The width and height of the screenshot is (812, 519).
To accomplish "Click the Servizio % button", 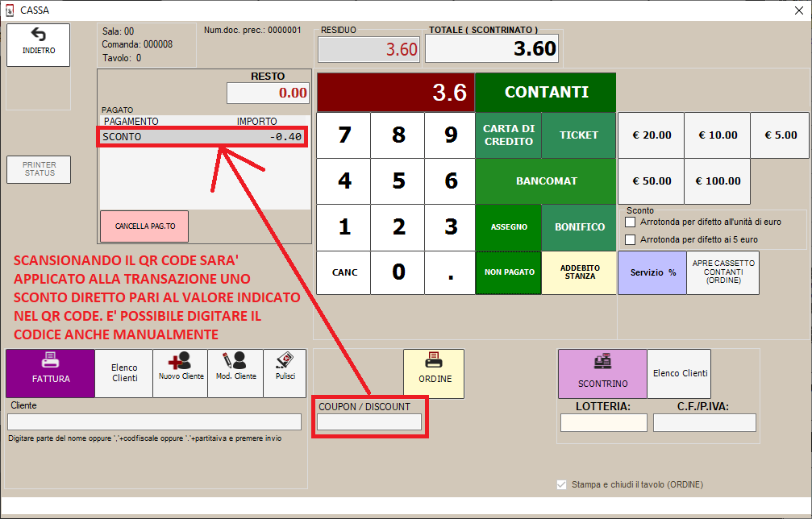I will [652, 272].
